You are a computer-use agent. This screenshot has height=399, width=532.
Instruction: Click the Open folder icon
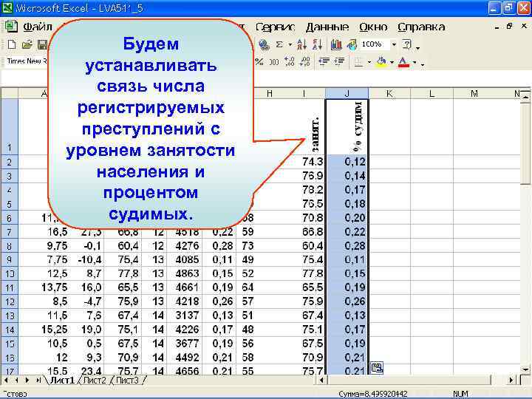click(x=27, y=44)
